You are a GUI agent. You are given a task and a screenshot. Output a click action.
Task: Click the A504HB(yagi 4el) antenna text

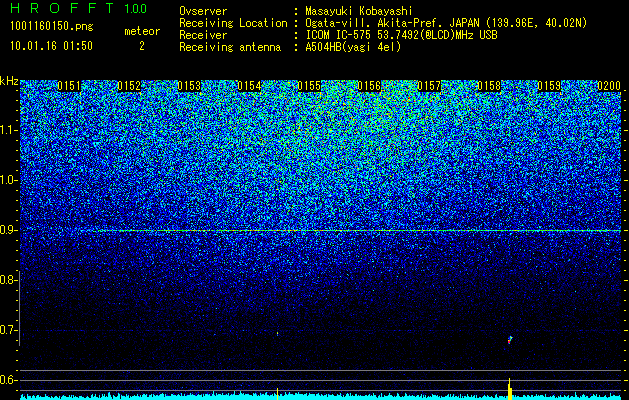[353, 47]
